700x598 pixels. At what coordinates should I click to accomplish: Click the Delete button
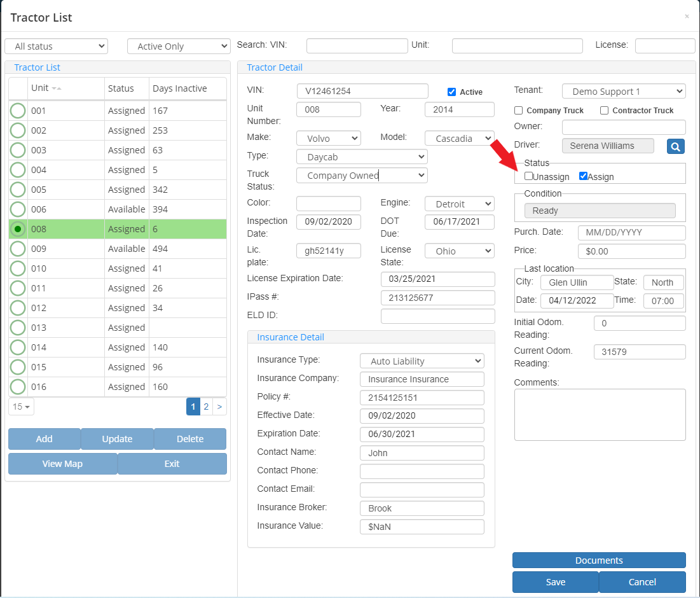(190, 438)
